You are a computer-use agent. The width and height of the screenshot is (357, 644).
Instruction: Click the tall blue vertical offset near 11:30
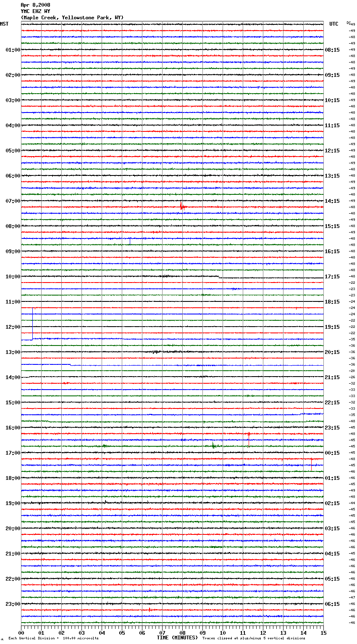[33, 323]
